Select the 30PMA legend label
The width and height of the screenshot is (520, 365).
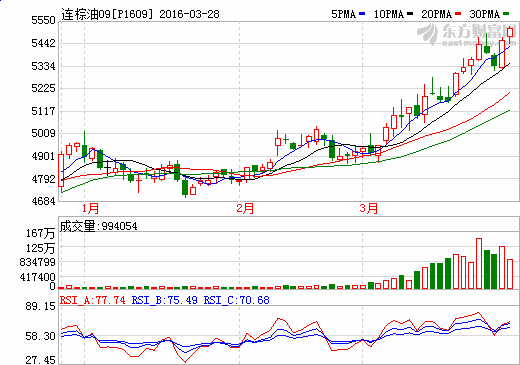pyautogui.click(x=485, y=14)
